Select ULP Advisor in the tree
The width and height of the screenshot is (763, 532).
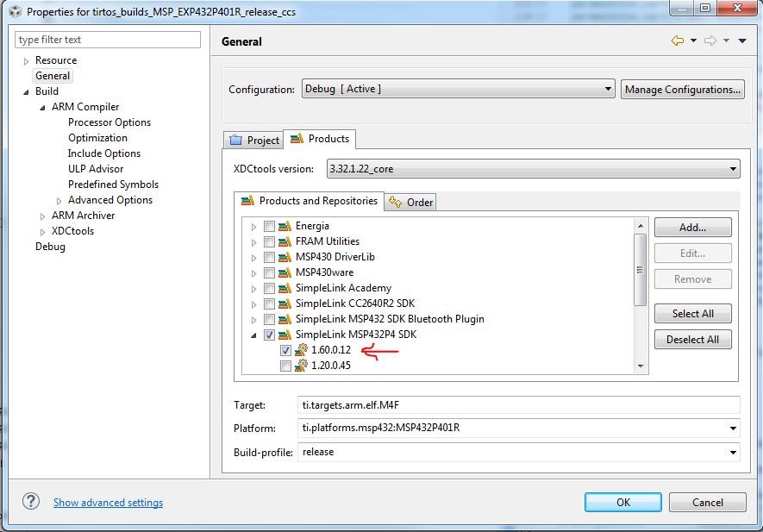pos(96,169)
